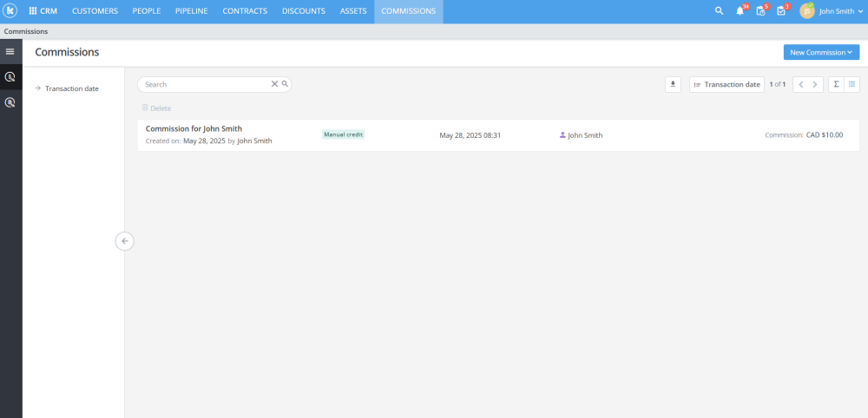Click the purple person icon beside John Smith
The width and height of the screenshot is (868, 418).
point(562,135)
